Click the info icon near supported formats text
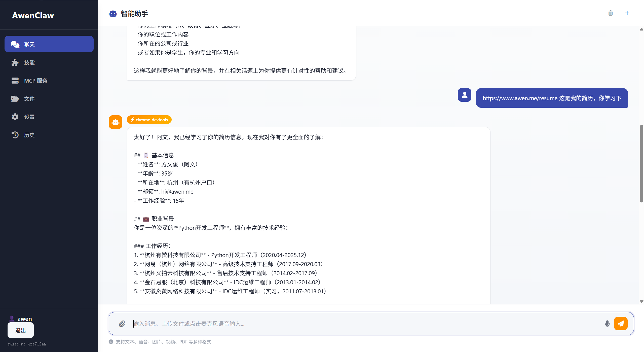The width and height of the screenshot is (644, 352). tap(110, 341)
